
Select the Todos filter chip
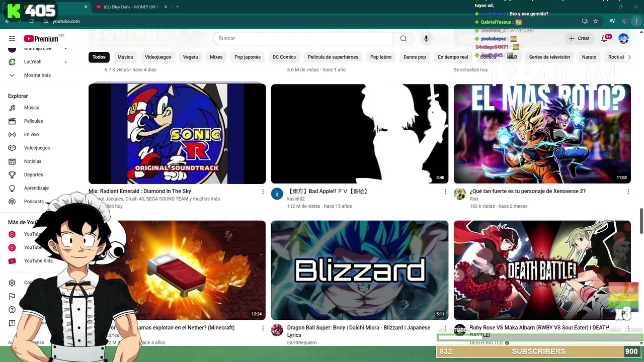point(99,57)
